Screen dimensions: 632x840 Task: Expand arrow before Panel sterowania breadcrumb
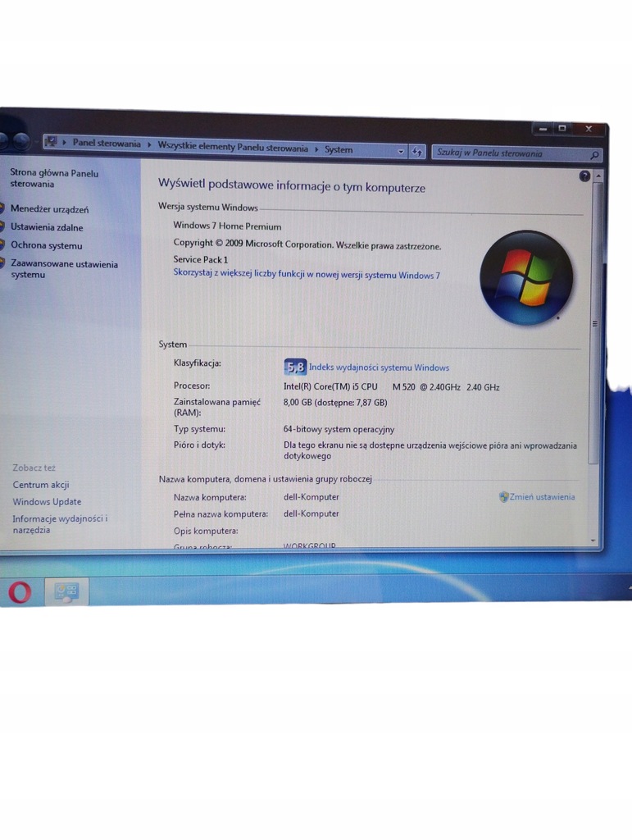(64, 143)
